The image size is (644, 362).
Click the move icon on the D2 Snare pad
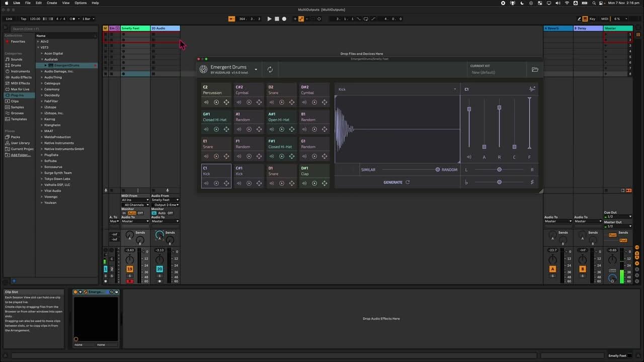tap(292, 102)
